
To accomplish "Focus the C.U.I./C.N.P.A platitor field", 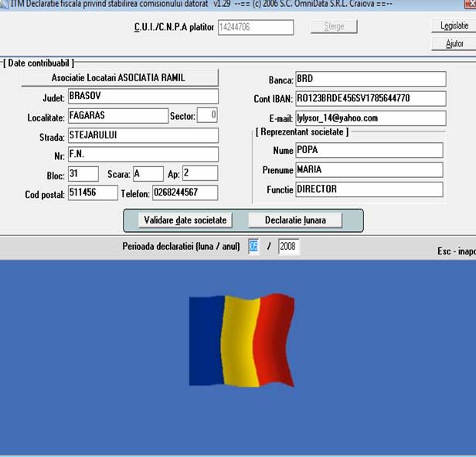I will point(255,28).
